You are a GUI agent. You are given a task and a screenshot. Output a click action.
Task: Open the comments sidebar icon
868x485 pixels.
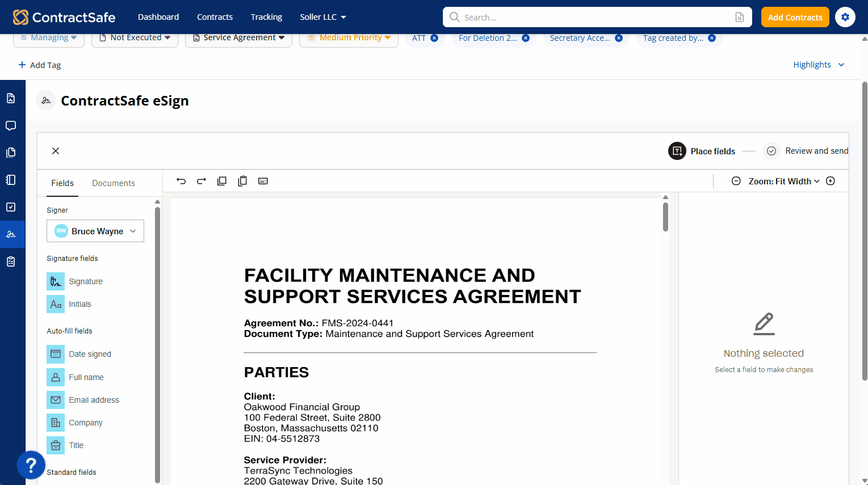click(11, 125)
